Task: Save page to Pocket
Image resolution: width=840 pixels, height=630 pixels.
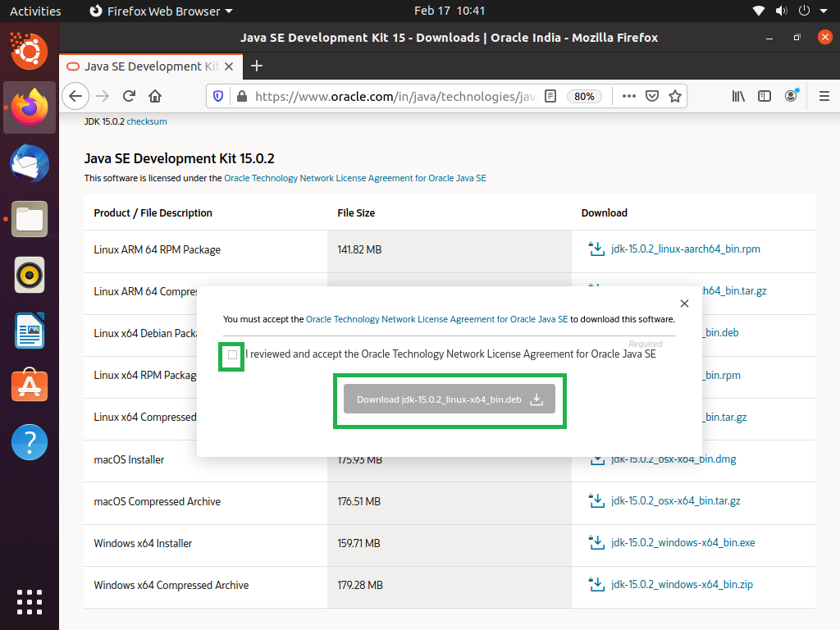Action: pyautogui.click(x=652, y=97)
